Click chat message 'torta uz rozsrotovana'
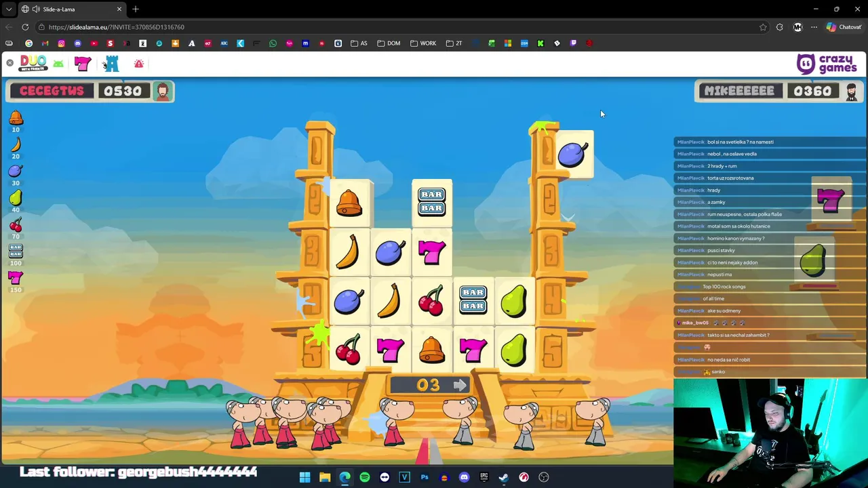868x488 pixels. pos(730,178)
